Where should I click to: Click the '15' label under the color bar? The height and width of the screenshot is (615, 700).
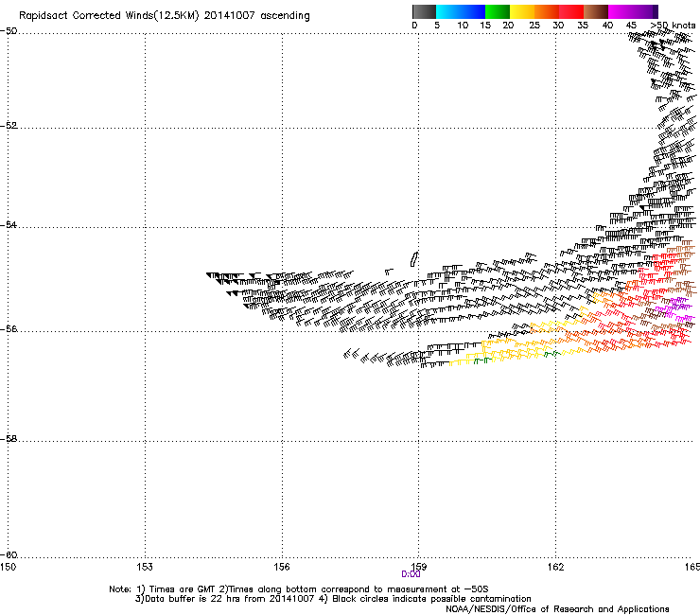pyautogui.click(x=485, y=26)
